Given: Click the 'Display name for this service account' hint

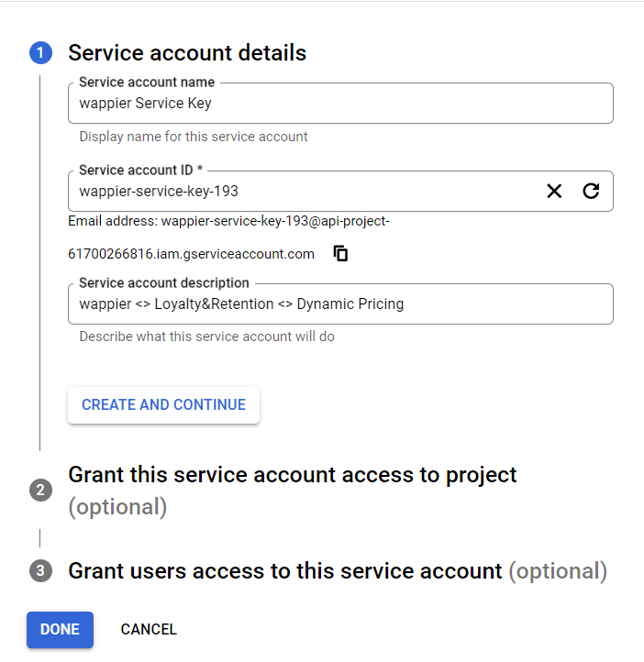Looking at the screenshot, I should 194,137.
